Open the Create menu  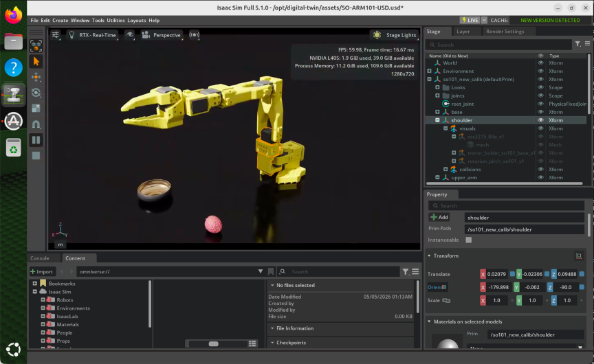tap(60, 21)
